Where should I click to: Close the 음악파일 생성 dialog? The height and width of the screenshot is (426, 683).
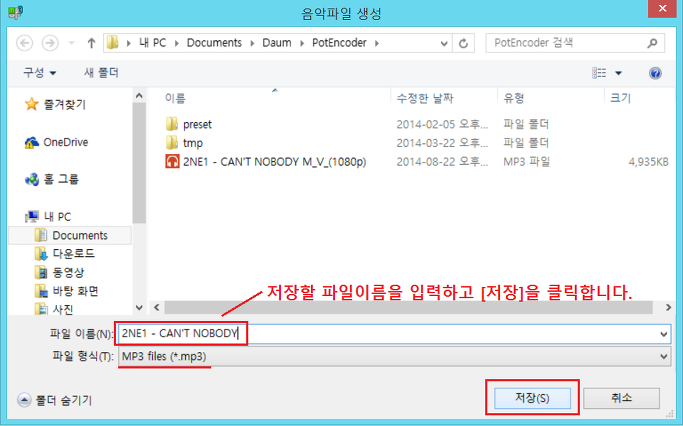pos(662,8)
